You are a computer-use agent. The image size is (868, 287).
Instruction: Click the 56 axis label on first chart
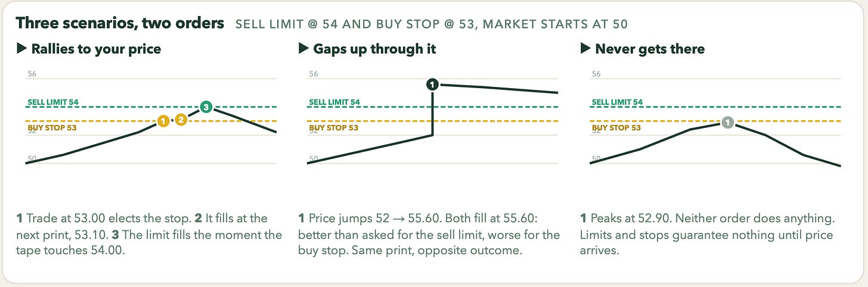(x=32, y=74)
